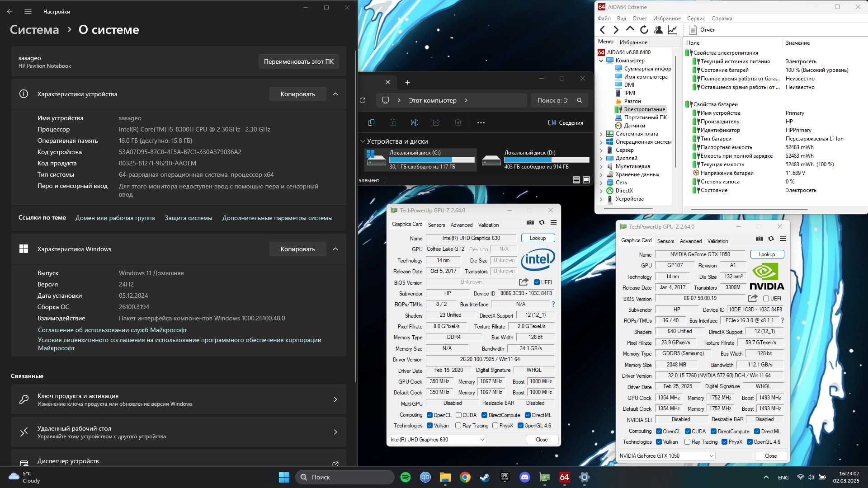Click rename icon in Explorer toolbar
This screenshot has width=868, height=488.
414,122
